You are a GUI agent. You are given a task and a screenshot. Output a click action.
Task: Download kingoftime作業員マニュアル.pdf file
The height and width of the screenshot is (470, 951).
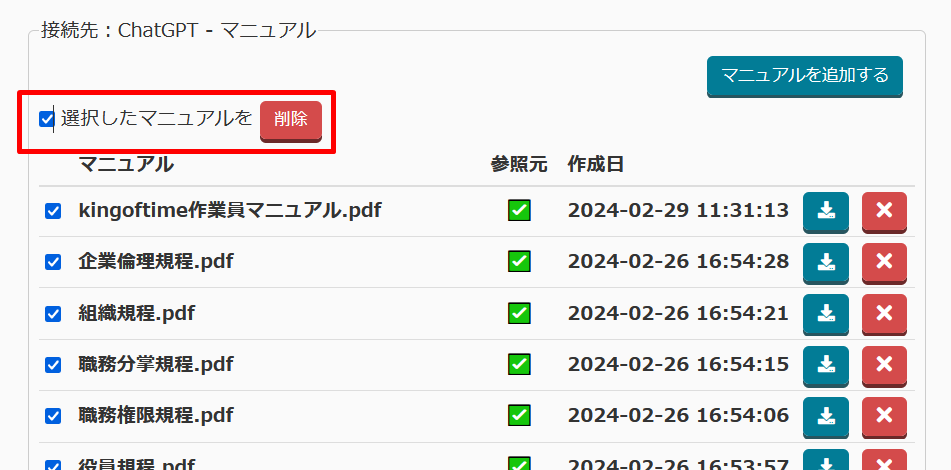tap(825, 211)
